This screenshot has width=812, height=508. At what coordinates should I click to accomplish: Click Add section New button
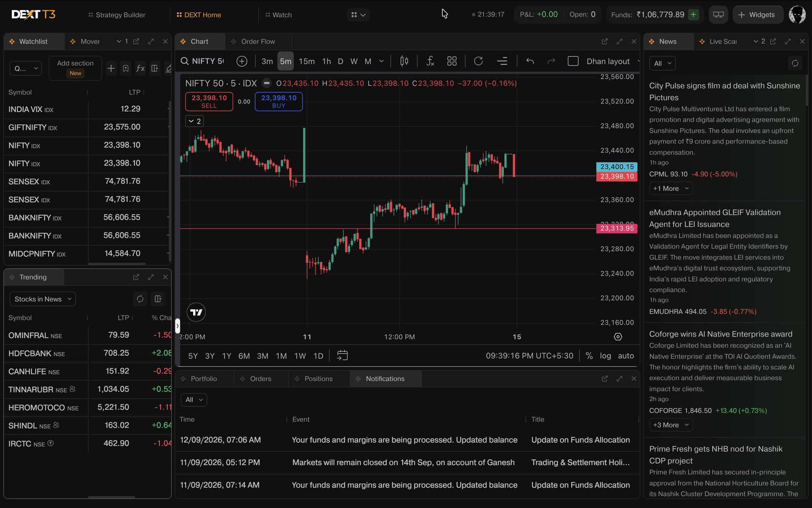click(75, 68)
